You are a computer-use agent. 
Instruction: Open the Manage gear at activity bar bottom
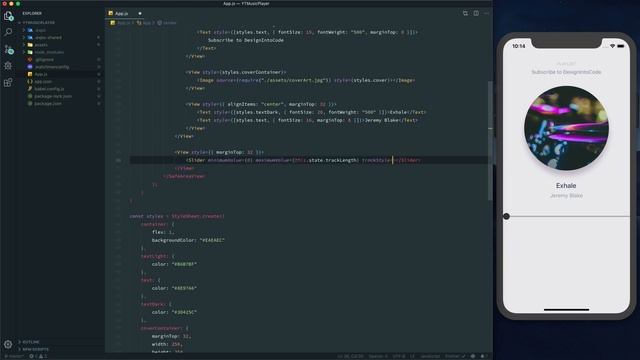[8, 344]
